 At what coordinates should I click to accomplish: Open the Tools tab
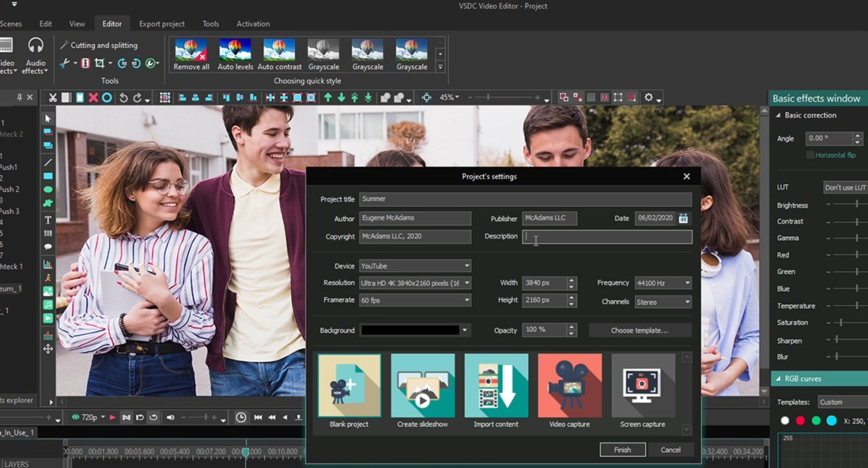tap(211, 24)
